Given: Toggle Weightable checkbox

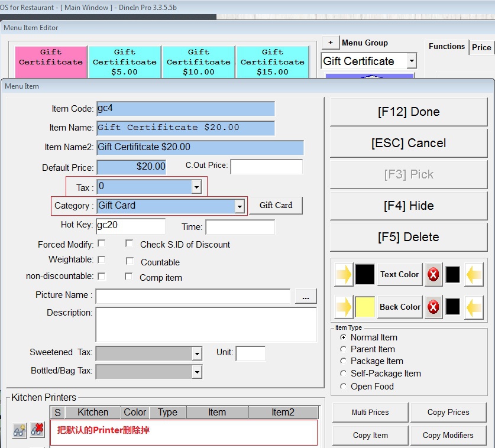Looking at the screenshot, I should (101, 259).
